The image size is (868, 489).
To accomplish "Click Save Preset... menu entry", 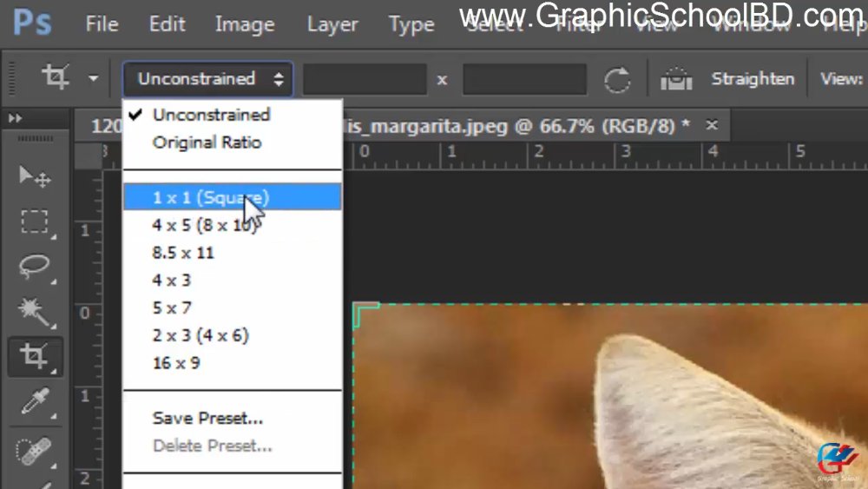I will click(232, 418).
